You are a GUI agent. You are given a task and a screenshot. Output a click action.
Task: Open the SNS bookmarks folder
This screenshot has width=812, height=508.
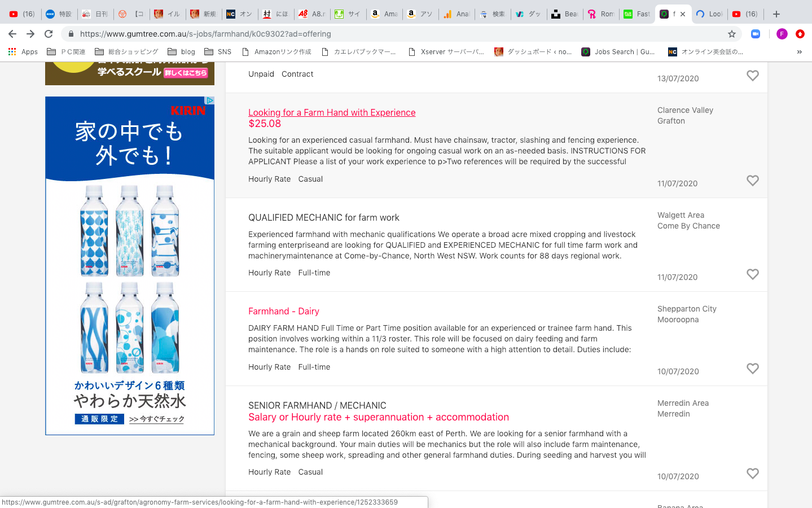(x=218, y=52)
